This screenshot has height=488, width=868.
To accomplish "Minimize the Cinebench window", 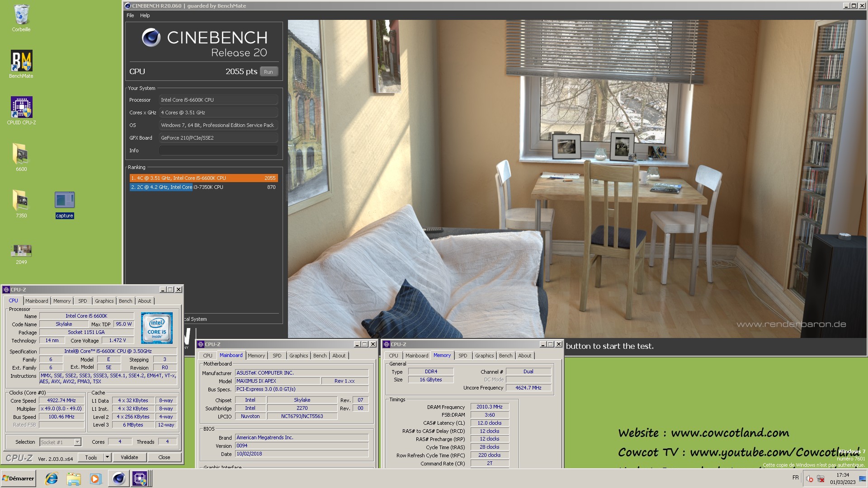I will (846, 6).
